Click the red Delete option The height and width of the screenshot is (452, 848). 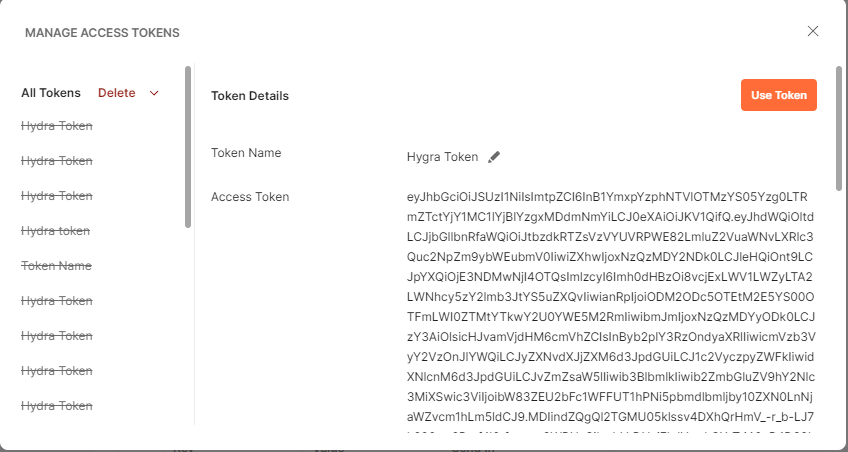(117, 93)
